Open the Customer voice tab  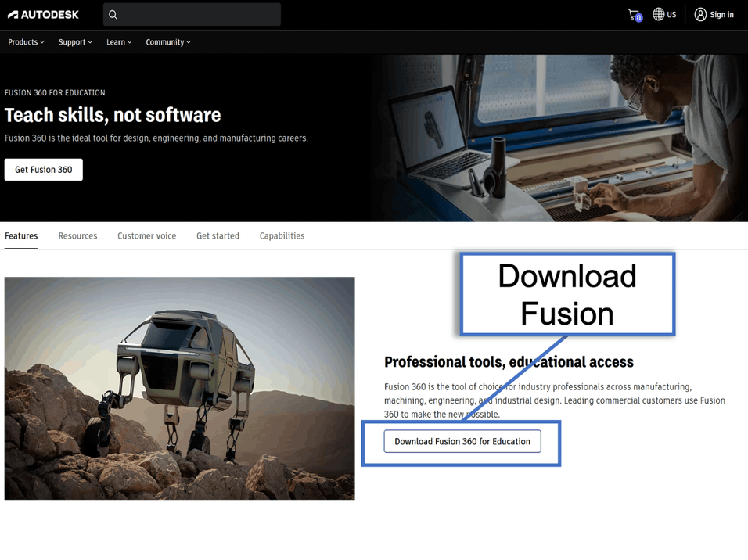146,235
